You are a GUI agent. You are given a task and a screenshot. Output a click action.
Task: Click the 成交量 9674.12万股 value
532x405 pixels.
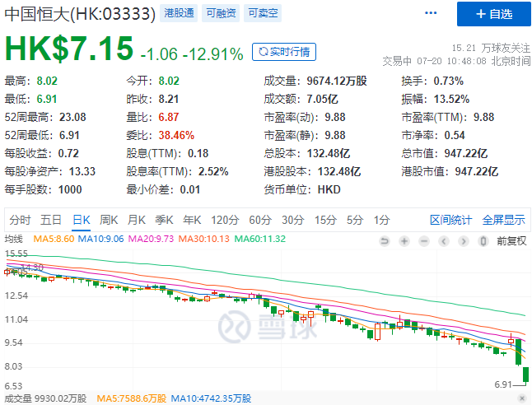tap(337, 81)
